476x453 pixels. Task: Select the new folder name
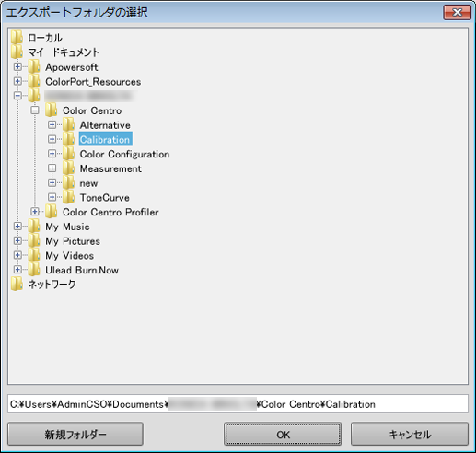pos(88,183)
